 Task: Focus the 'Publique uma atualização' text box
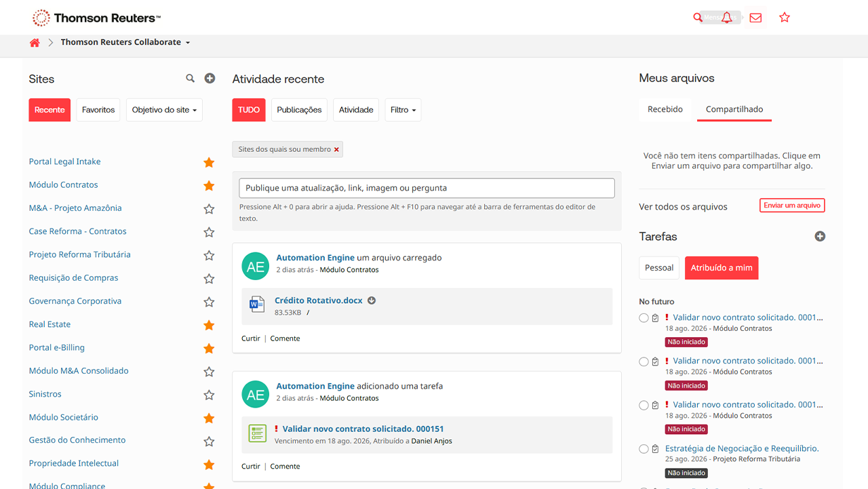(427, 188)
